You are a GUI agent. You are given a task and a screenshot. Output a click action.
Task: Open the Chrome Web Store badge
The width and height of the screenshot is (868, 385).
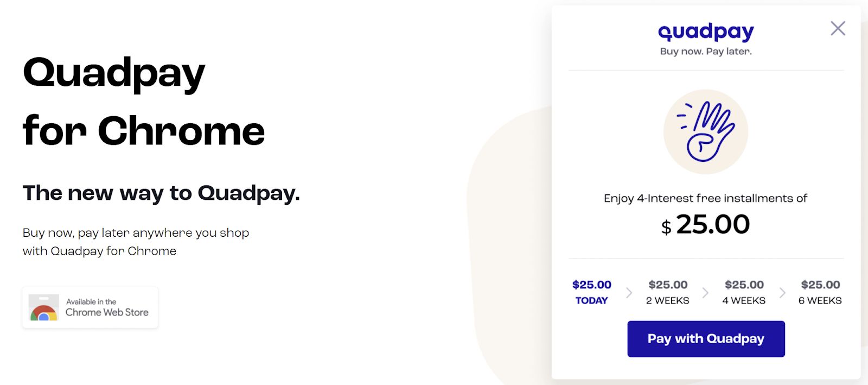coord(90,307)
